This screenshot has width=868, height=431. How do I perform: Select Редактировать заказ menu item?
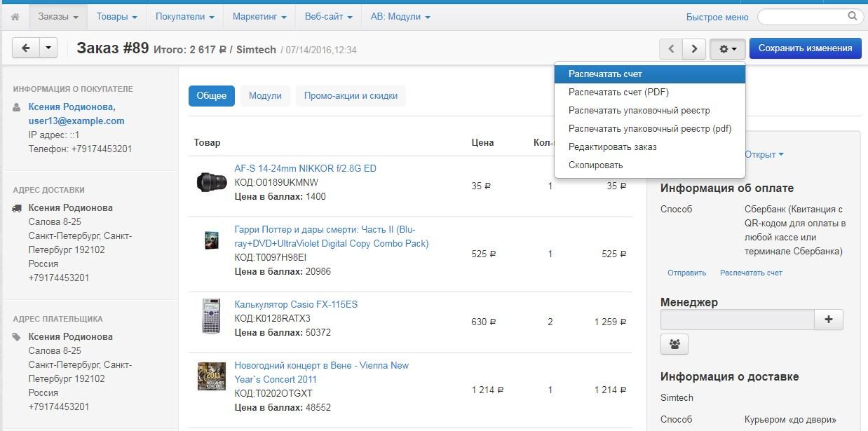point(649,146)
